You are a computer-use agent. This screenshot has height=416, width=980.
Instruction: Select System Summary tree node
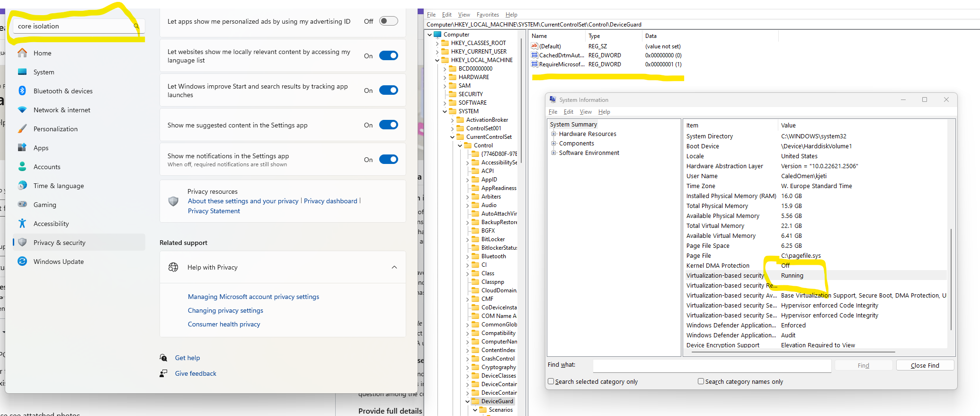573,125
